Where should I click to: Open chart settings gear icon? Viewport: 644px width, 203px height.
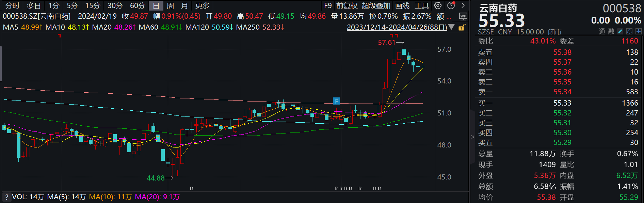coord(438,5)
